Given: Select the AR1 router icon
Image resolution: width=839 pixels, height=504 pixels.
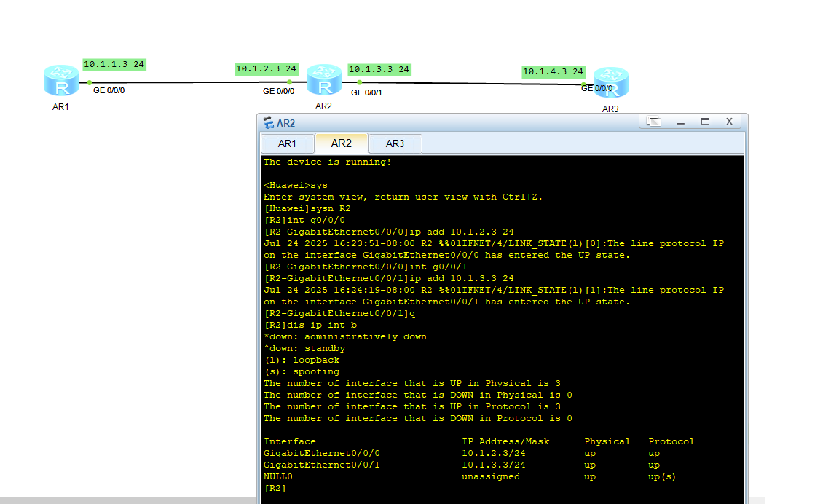Looking at the screenshot, I should [x=61, y=81].
